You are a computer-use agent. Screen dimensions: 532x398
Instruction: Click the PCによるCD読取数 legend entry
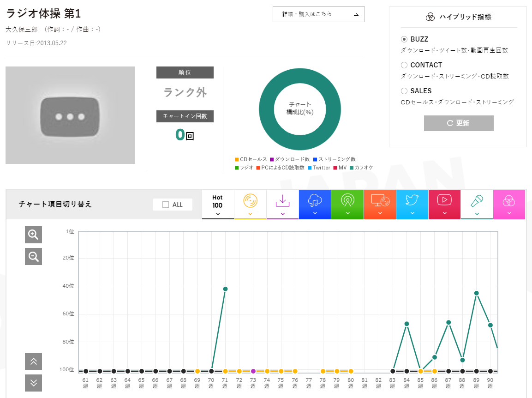(280, 168)
